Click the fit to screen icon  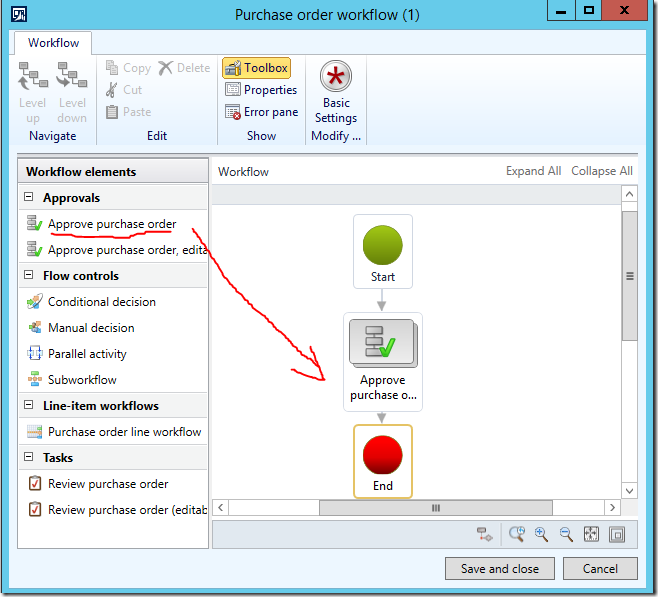(591, 534)
